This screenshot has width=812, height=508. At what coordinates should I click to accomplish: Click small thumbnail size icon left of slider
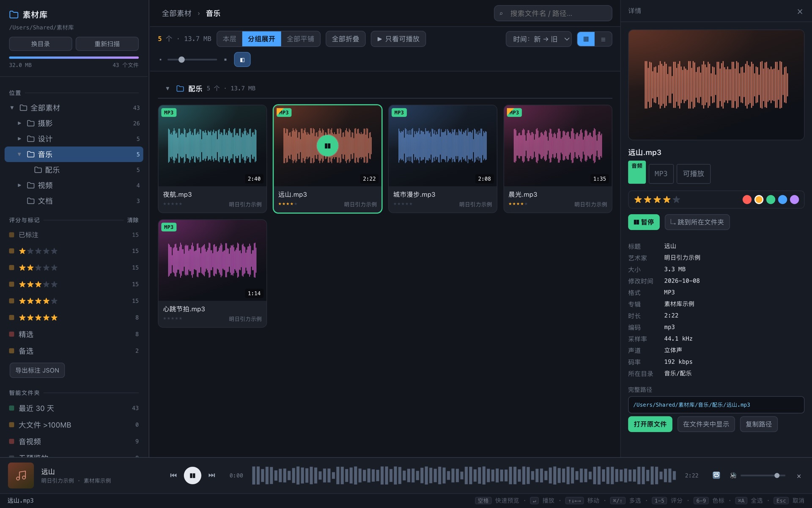click(x=160, y=60)
